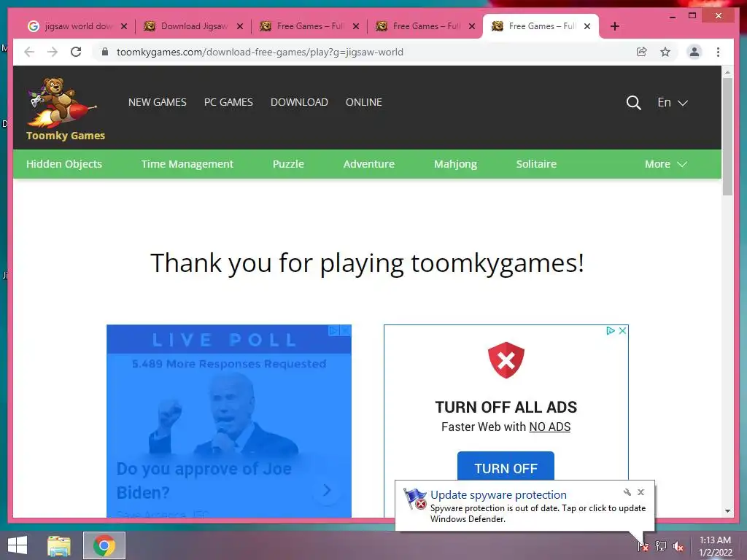
Task: Click the NO ADS link
Action: [550, 427]
